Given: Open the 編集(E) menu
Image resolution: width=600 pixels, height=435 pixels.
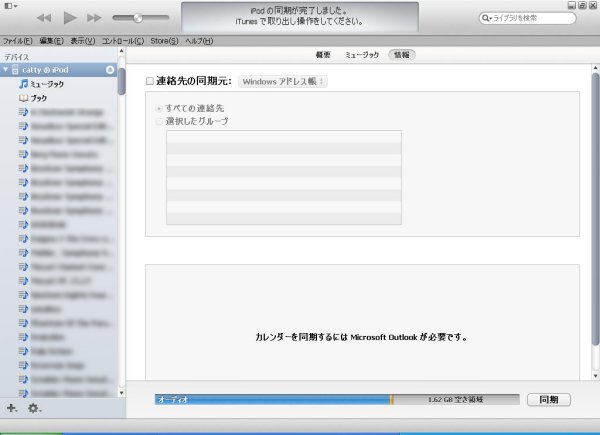Looking at the screenshot, I should (x=51, y=41).
